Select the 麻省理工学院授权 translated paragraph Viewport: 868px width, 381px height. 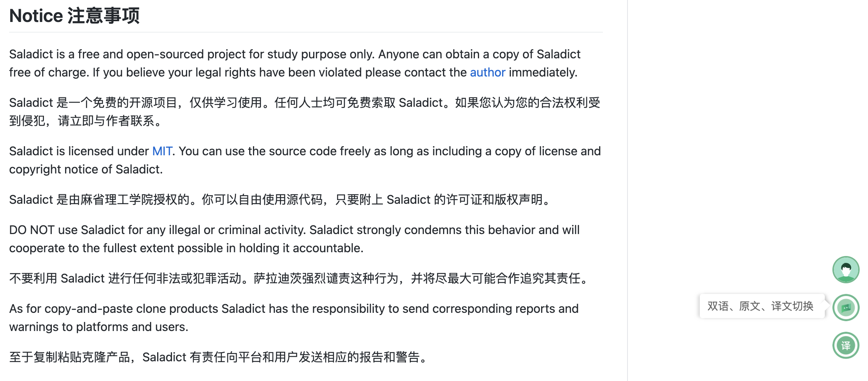[280, 200]
